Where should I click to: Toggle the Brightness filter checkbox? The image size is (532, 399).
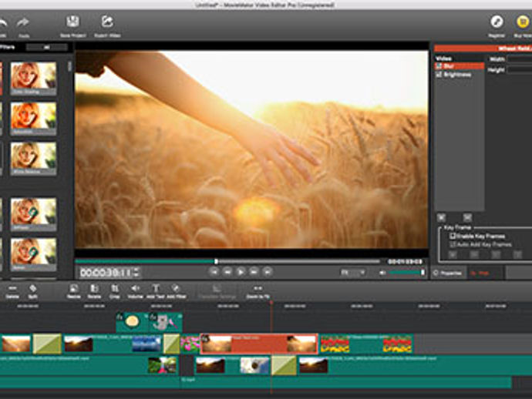439,75
